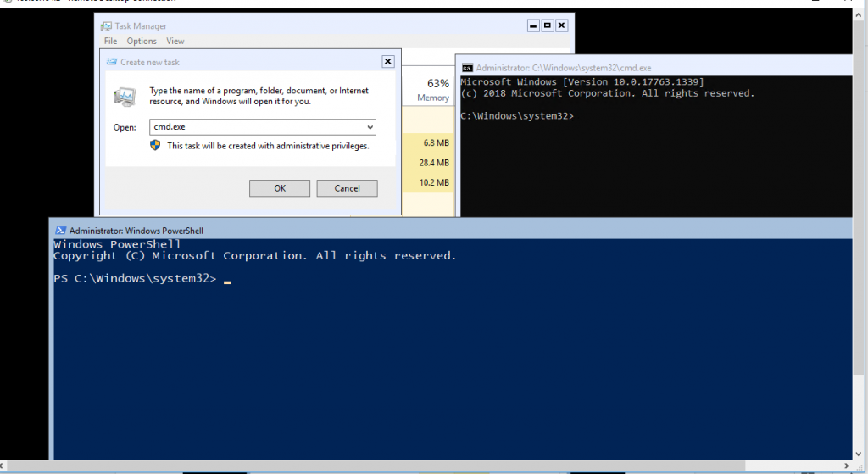Click Cancel in Create new task dialog

click(347, 188)
